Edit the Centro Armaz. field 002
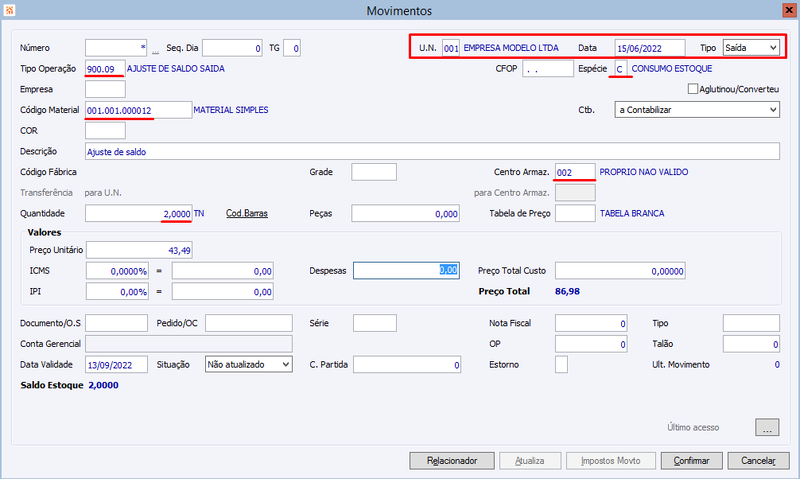This screenshot has height=479, width=800. coord(575,172)
